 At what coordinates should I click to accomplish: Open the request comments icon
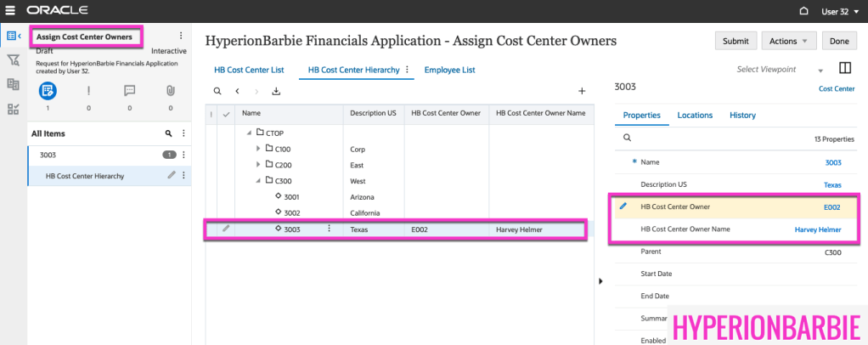click(x=129, y=90)
